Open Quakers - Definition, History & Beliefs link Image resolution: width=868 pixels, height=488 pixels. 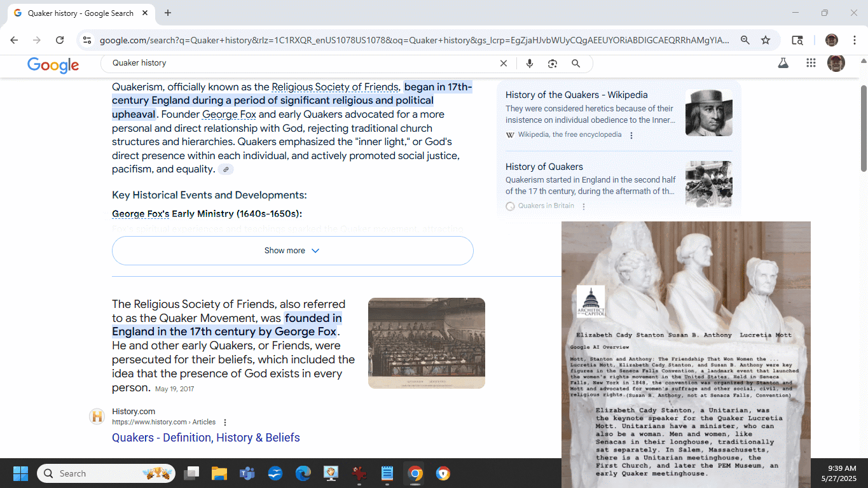click(x=206, y=438)
